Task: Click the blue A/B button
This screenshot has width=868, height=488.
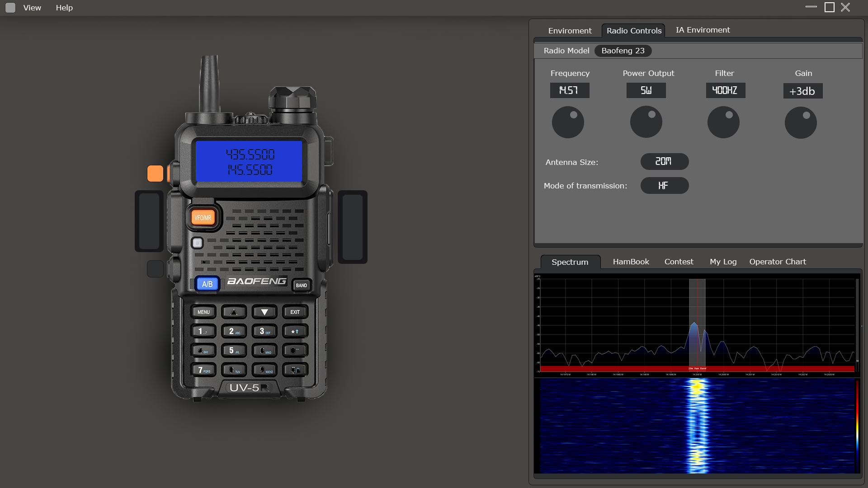Action: coord(207,284)
